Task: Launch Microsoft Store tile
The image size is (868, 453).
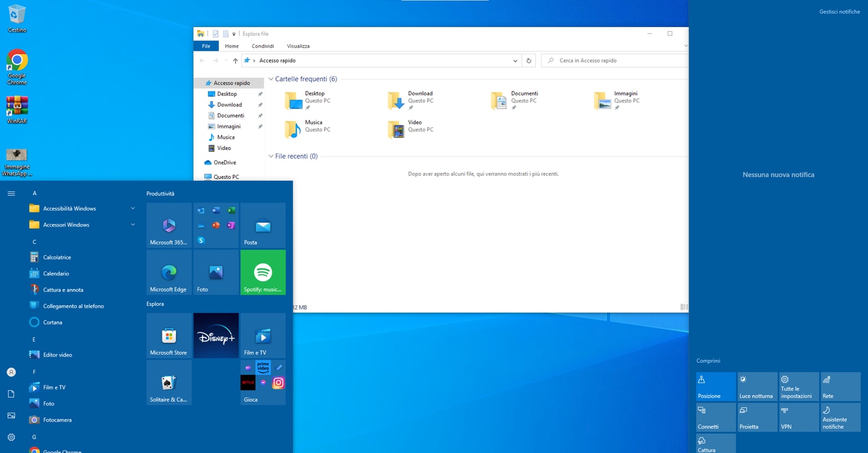Action: 168,335
